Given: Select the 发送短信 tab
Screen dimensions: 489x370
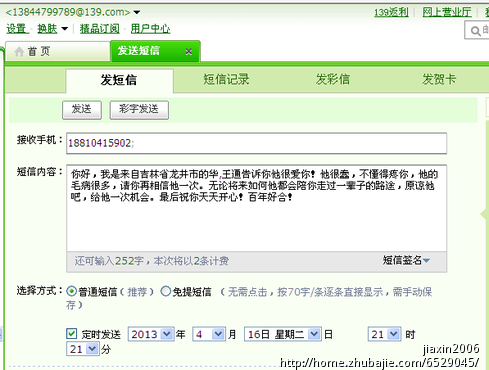Looking at the screenshot, I should pyautogui.click(x=155, y=51).
